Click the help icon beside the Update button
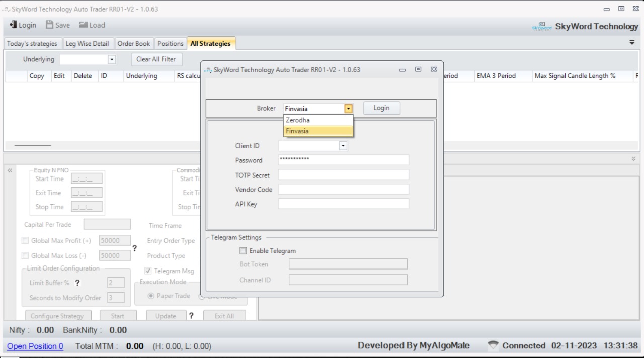 coord(191,316)
